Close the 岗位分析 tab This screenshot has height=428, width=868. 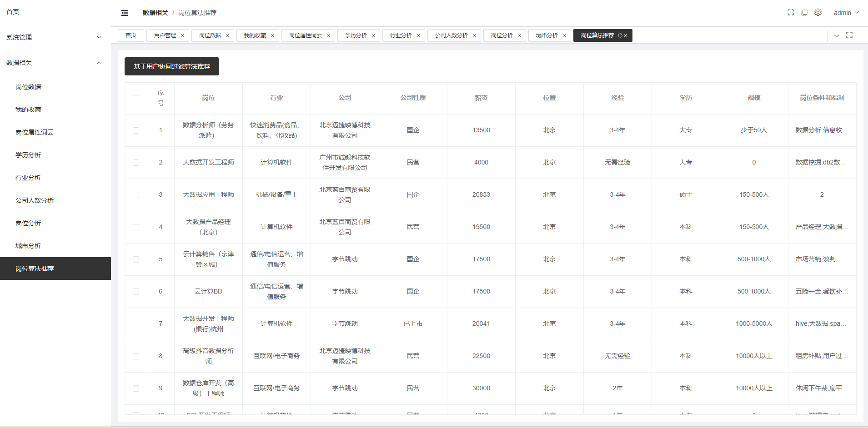click(x=519, y=35)
